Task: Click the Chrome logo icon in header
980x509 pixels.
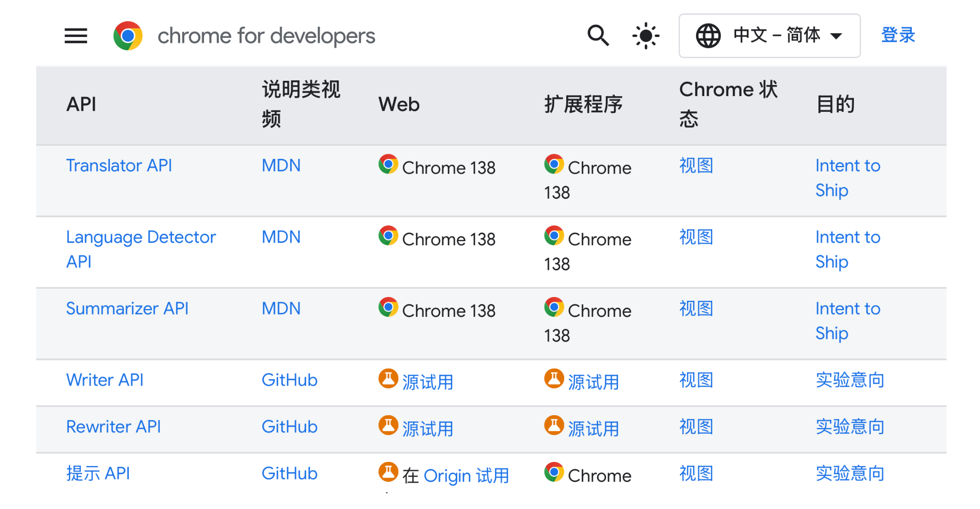Action: click(x=128, y=36)
